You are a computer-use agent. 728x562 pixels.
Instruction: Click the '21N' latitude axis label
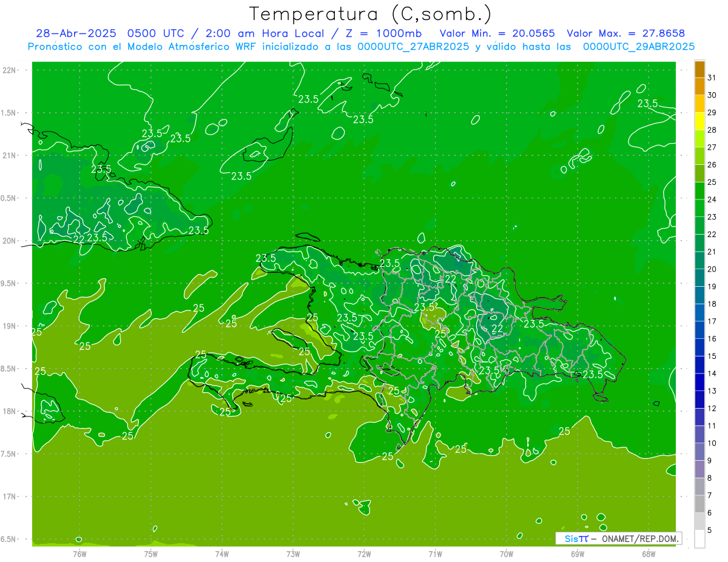[x=10, y=155]
